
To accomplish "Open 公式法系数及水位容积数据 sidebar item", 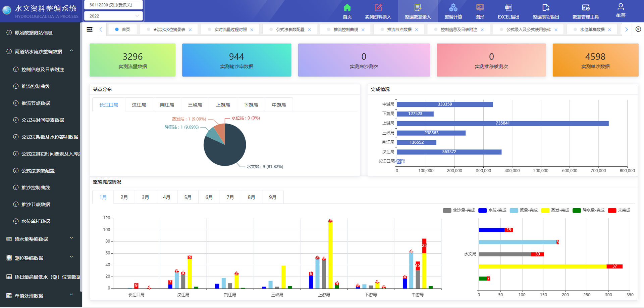I will (50, 137).
